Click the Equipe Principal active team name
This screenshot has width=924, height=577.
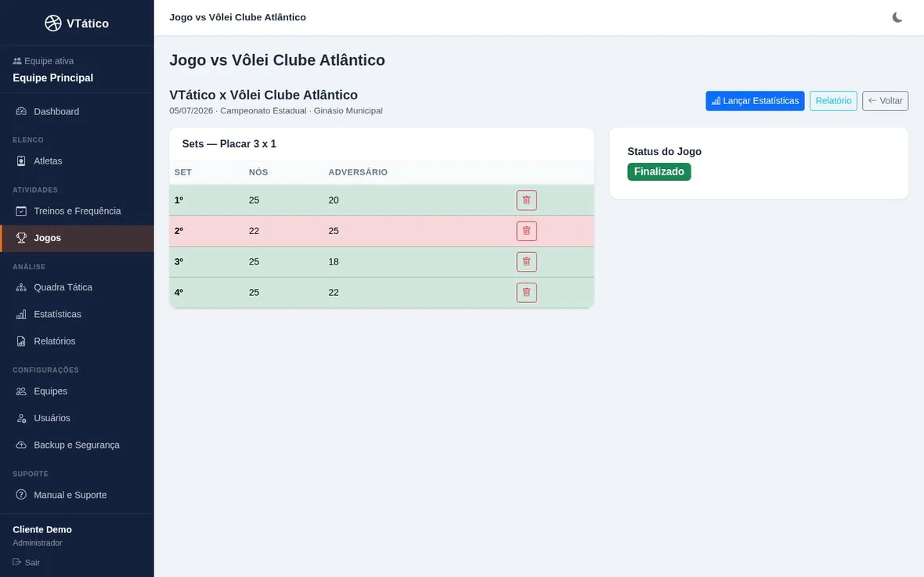[53, 78]
